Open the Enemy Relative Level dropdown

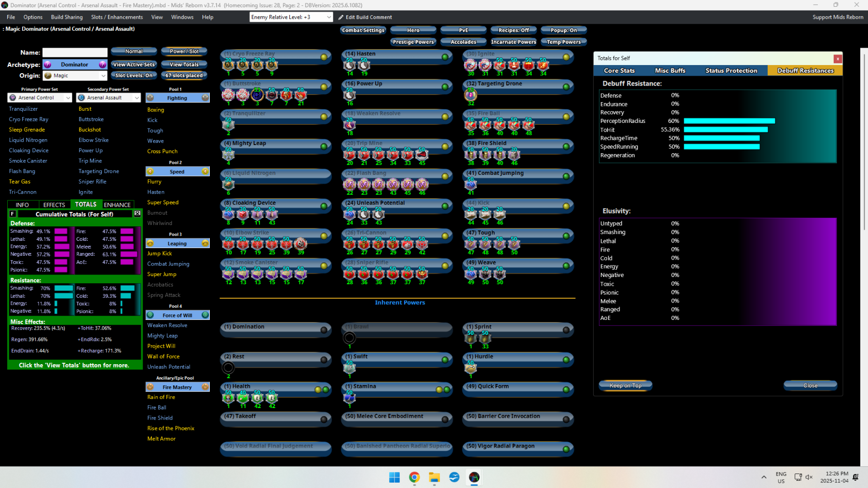point(329,17)
